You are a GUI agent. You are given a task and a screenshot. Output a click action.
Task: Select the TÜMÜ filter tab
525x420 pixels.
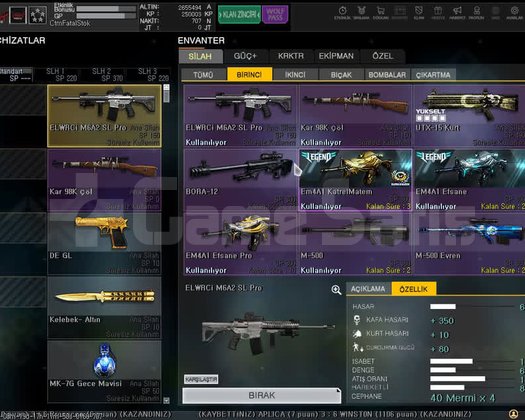(203, 74)
